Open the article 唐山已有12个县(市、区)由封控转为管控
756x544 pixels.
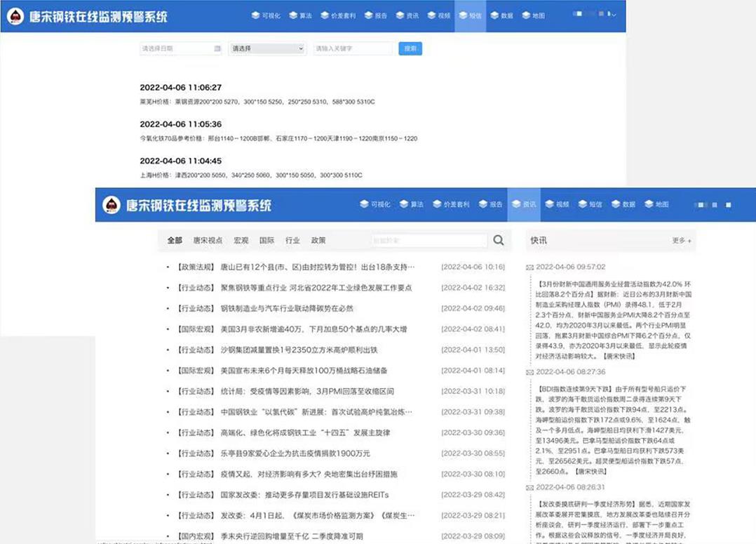click(x=317, y=267)
